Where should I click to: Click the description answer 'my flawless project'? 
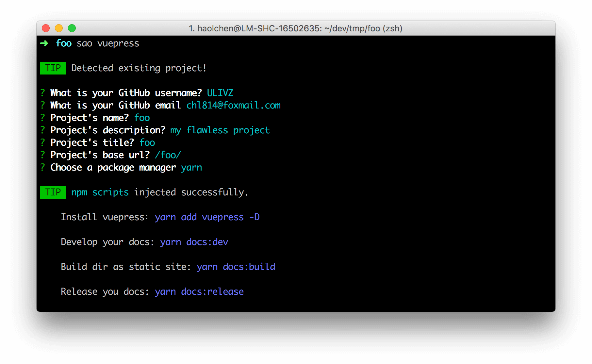click(220, 130)
